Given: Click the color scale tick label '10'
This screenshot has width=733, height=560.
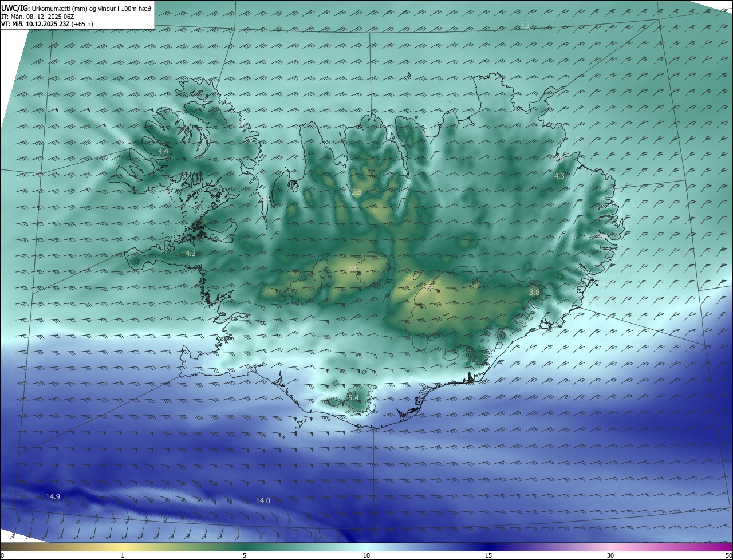Looking at the screenshot, I should click(366, 555).
